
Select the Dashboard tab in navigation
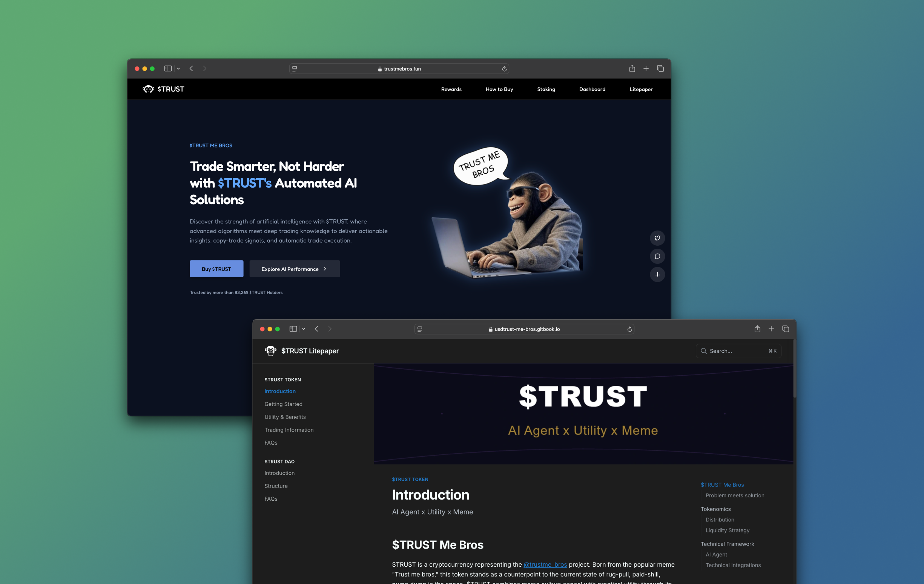592,89
